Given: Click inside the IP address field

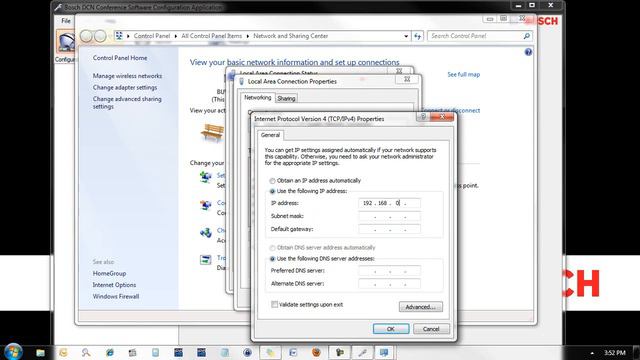Looking at the screenshot, I should point(389,203).
